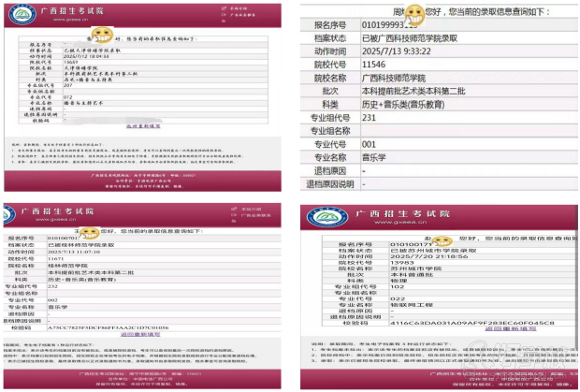Click the institute logo above the 苏州城市学院 result
This screenshot has width=580, height=392.
[x=327, y=215]
